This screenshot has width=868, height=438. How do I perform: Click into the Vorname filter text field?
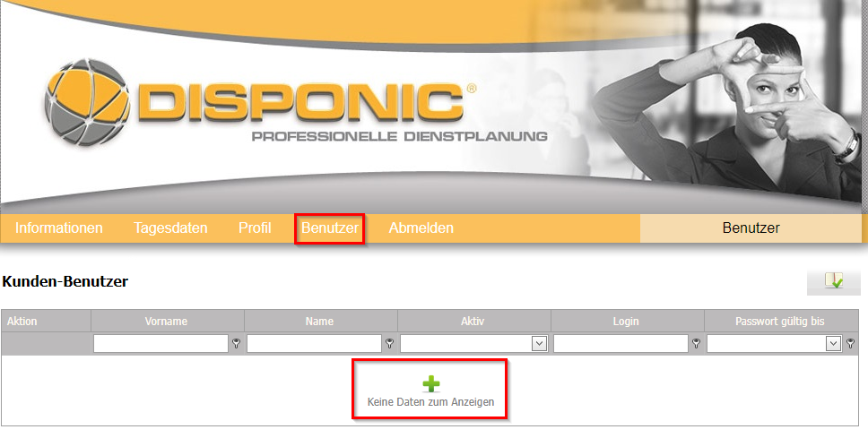(161, 343)
